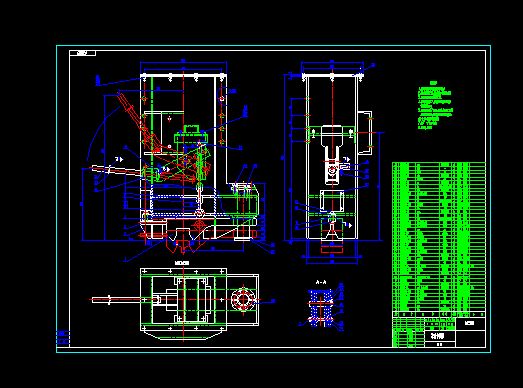
Task: Select the side-mounted bracket on the right elevation
Action: click(x=365, y=133)
